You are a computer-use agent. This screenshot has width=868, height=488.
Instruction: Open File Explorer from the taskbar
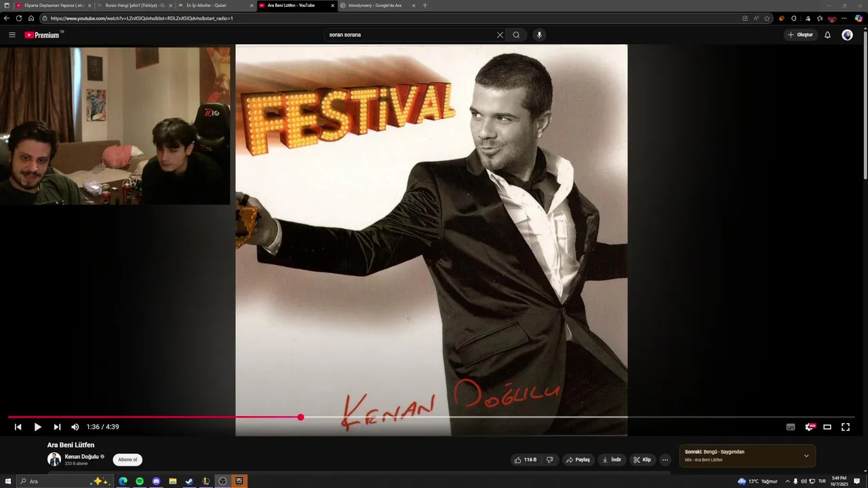coord(173,481)
